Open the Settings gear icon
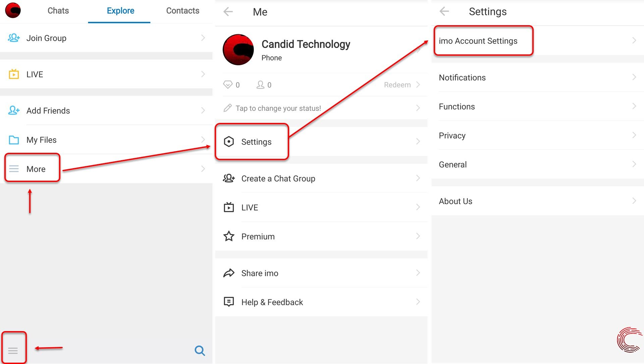644x364 pixels. pyautogui.click(x=229, y=142)
